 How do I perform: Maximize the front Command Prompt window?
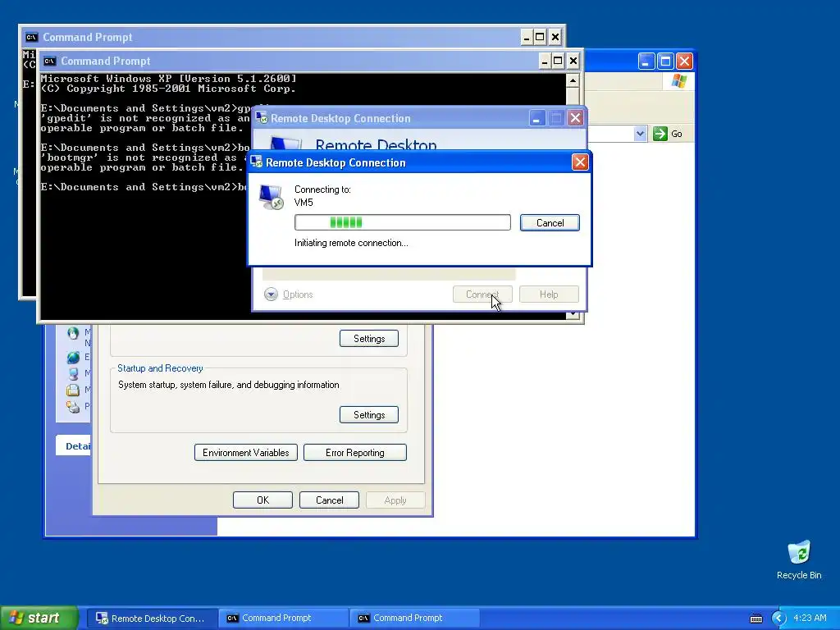point(558,61)
